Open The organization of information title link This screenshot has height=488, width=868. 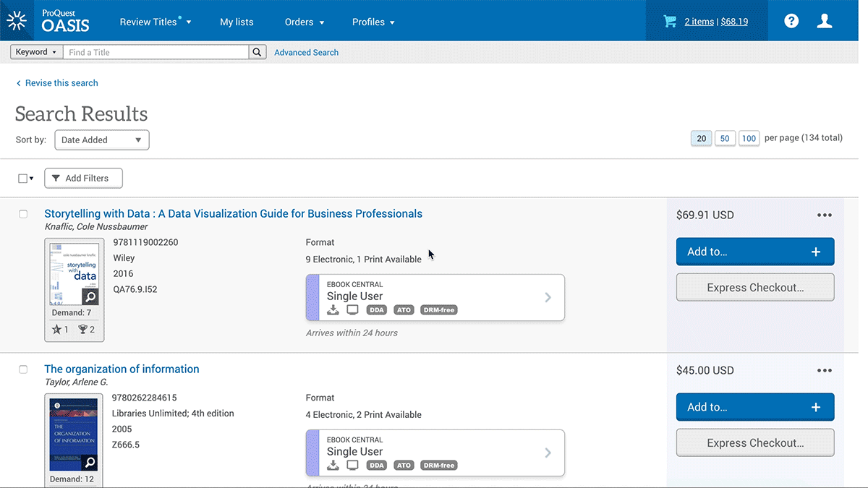(122, 369)
